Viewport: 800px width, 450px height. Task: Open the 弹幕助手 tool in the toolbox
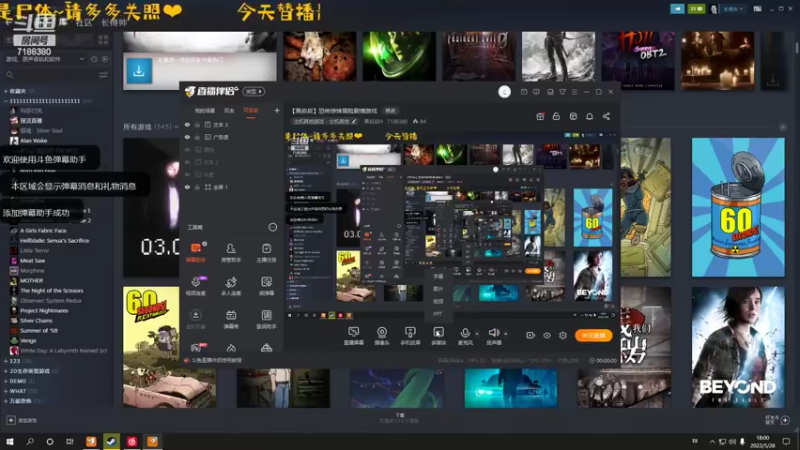point(196,252)
